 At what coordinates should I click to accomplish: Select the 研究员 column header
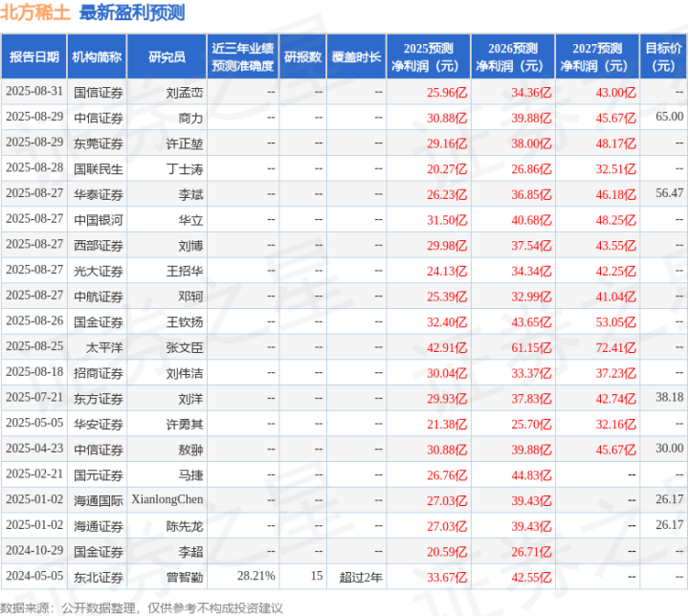166,57
